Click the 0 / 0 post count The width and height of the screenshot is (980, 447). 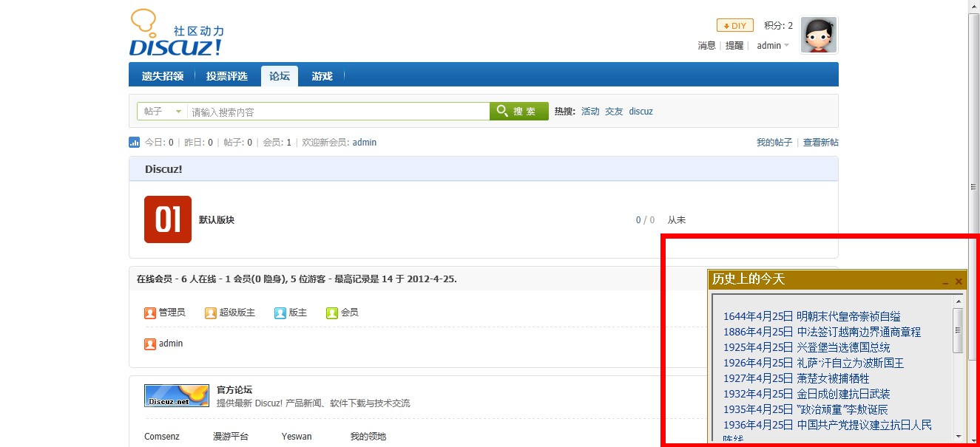coord(645,220)
